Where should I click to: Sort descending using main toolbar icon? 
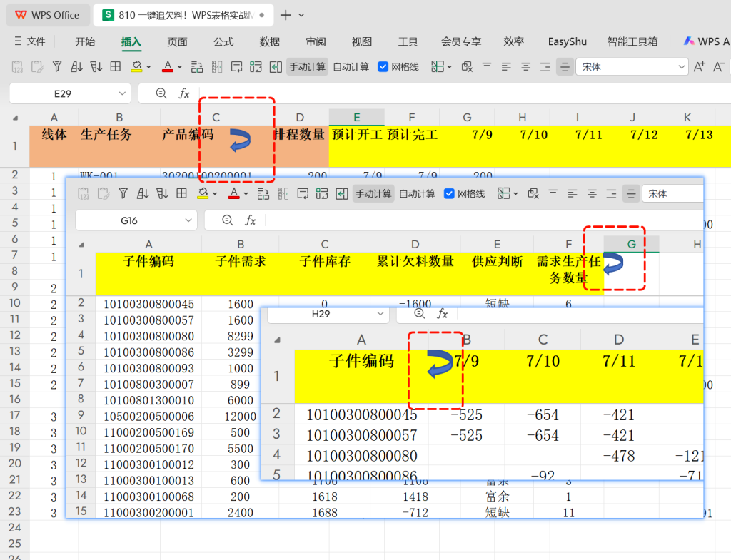[96, 66]
